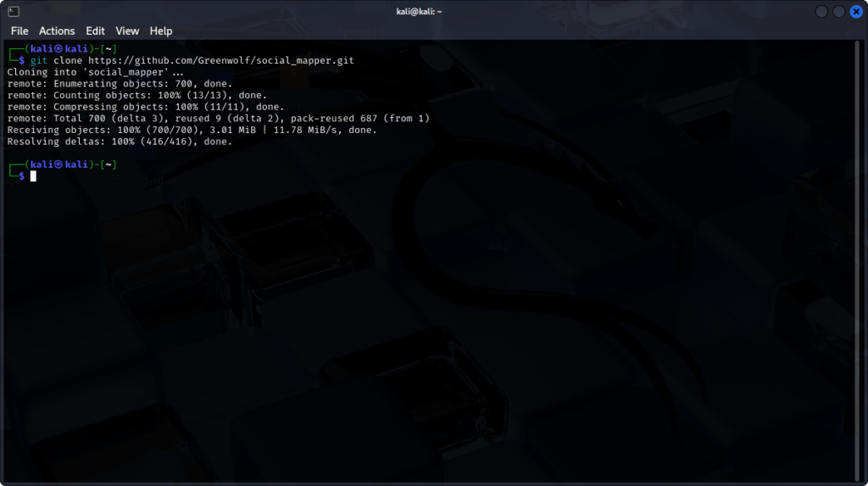Open the Help menu
Image resolution: width=868 pixels, height=486 pixels.
(161, 31)
